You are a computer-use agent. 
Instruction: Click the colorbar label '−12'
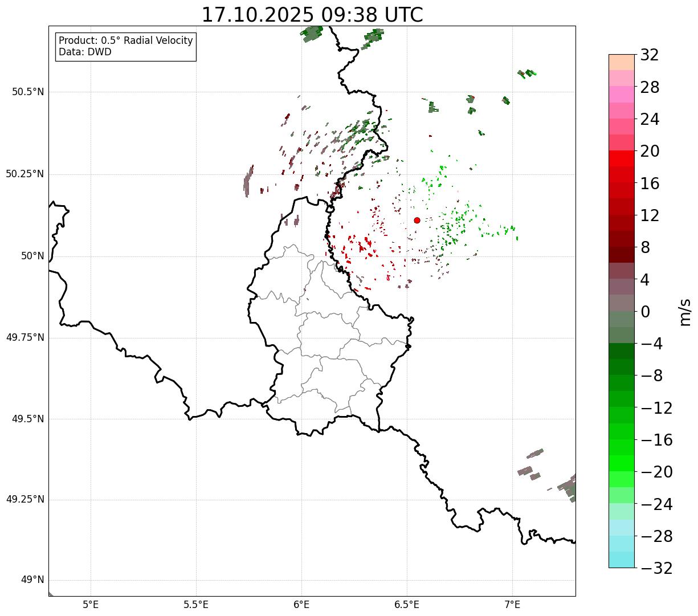point(656,408)
